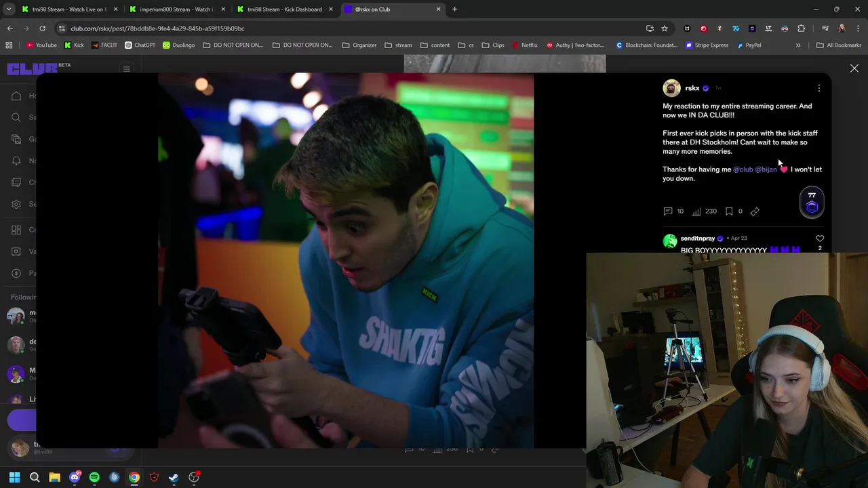The height and width of the screenshot is (488, 868).
Task: Expand the Clips bookmark folder
Action: 493,45
